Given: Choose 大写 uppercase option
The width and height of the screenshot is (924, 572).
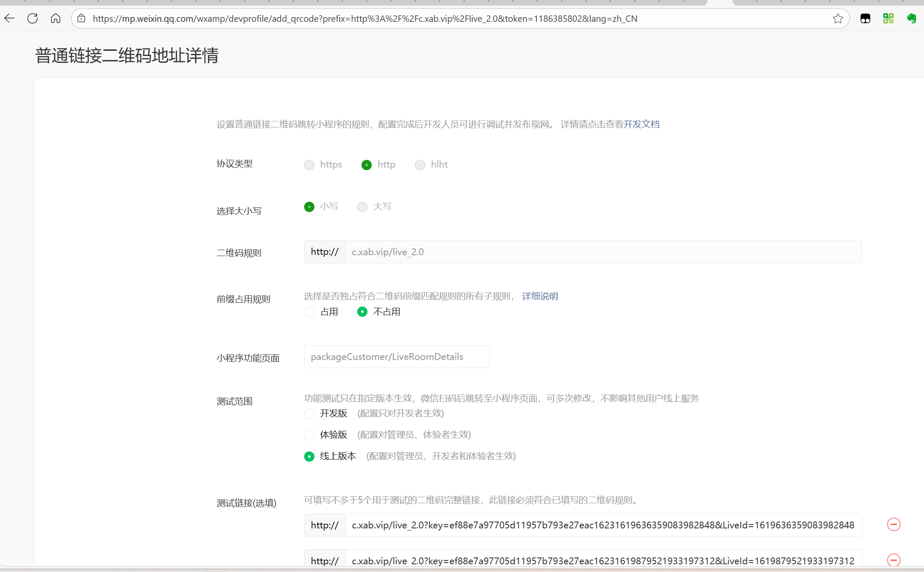Looking at the screenshot, I should point(362,207).
